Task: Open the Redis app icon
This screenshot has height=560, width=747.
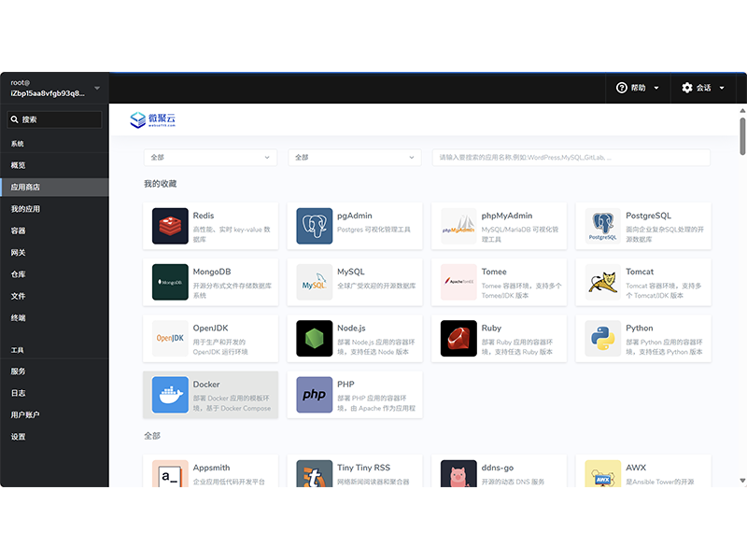Action: pyautogui.click(x=170, y=226)
